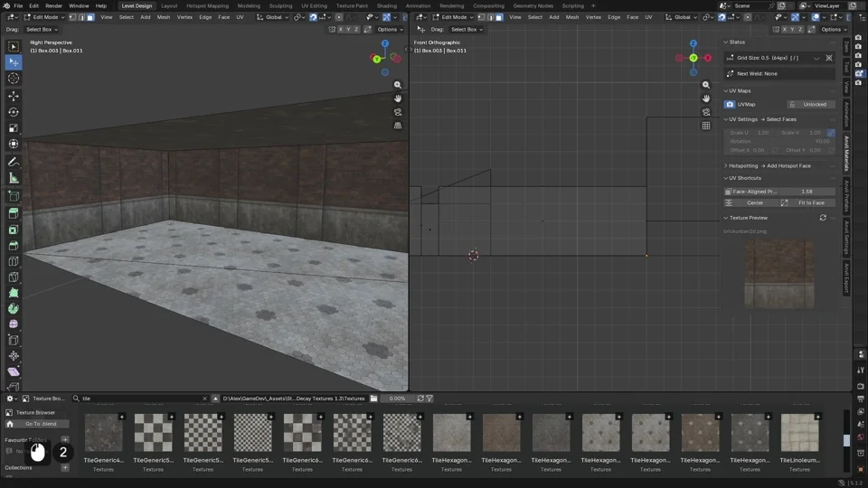Add a Collection with plus button
868x488 pixels.
(65, 467)
